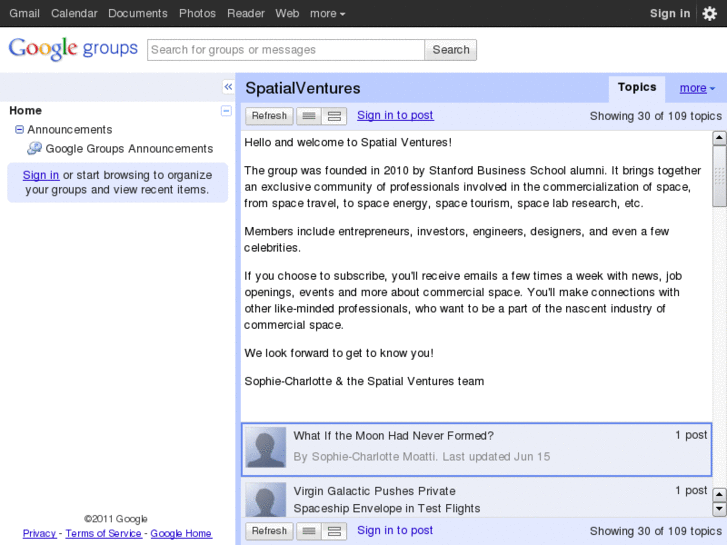Click the topic list scroll up arrow
Image resolution: width=727 pixels, height=545 pixels.
pyautogui.click(x=719, y=494)
